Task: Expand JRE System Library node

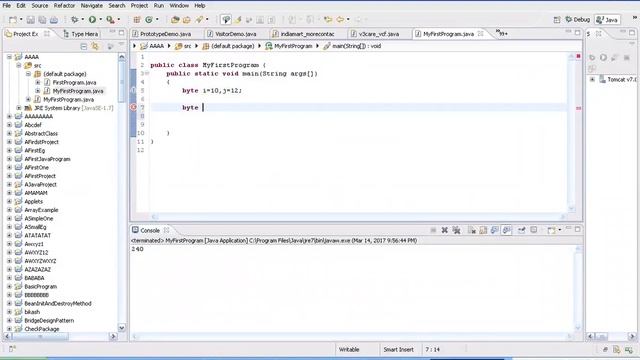Action: pos(19,108)
